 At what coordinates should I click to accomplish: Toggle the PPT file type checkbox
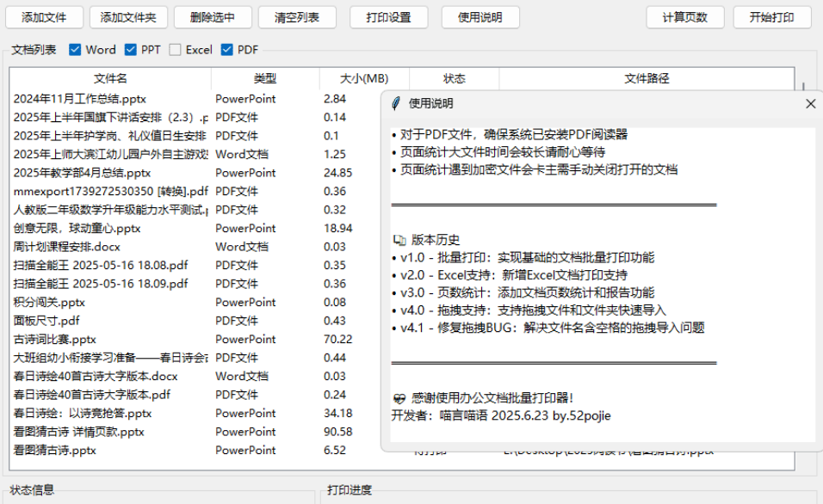tap(132, 50)
